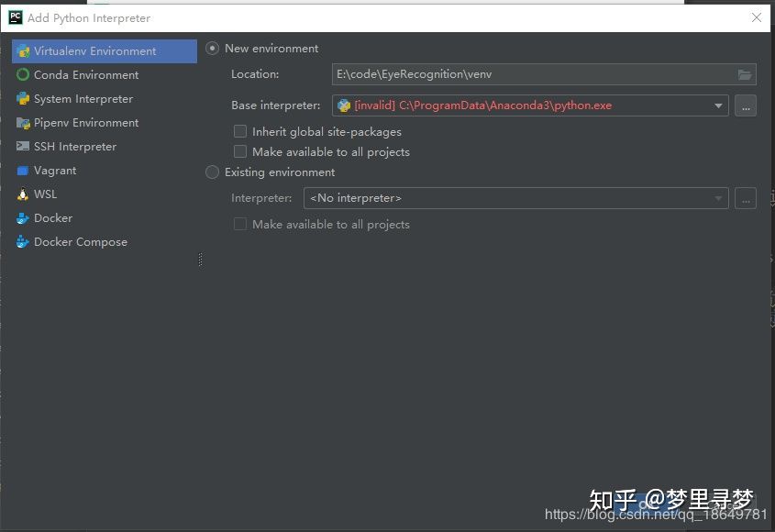Select Existing environment radio button
The image size is (775, 532).
click(x=212, y=172)
